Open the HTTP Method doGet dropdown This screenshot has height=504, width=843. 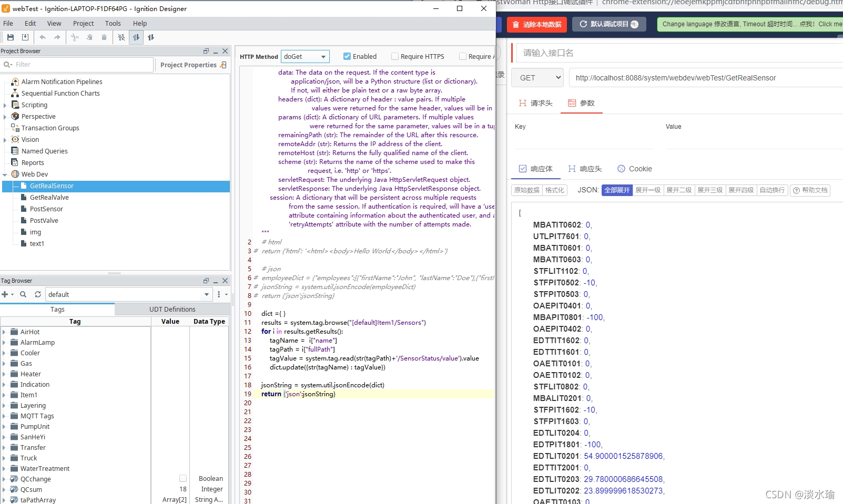tap(306, 56)
